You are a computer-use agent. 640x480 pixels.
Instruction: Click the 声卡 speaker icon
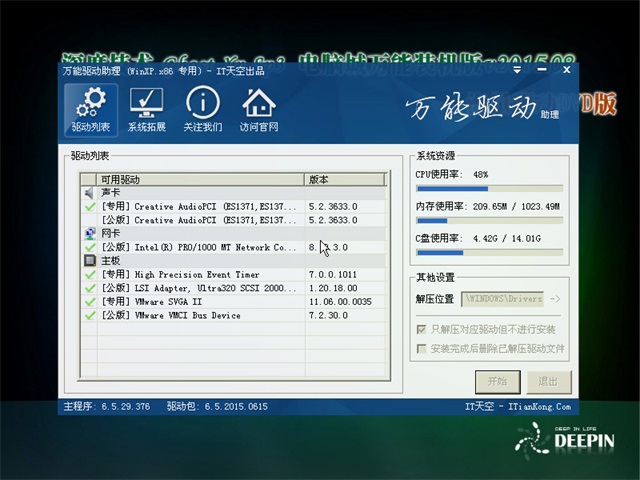90,192
